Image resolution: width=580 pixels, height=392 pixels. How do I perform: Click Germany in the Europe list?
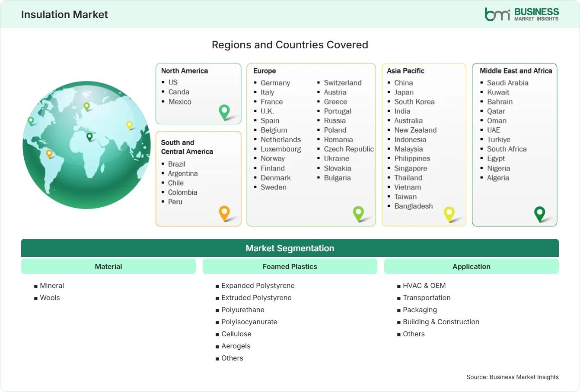coord(275,83)
